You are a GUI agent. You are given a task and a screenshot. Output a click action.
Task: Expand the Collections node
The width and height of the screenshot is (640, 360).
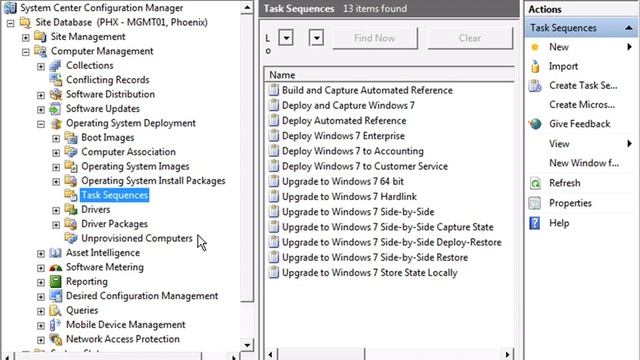click(41, 66)
